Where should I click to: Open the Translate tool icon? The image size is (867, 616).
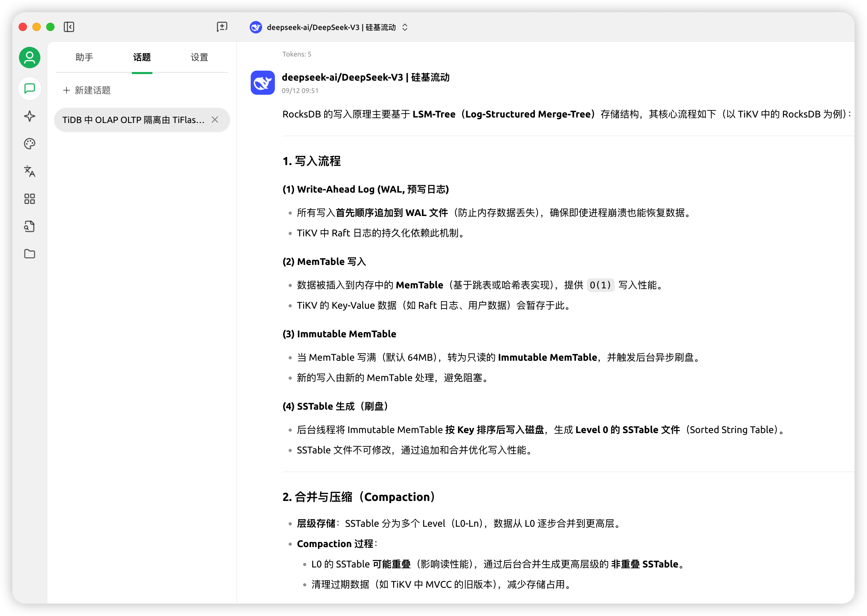coord(29,172)
